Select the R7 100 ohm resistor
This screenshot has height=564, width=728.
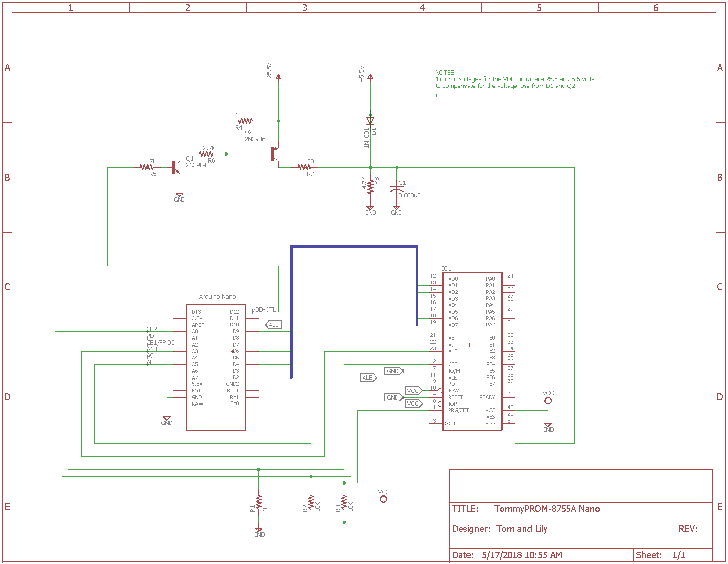pyautogui.click(x=305, y=167)
